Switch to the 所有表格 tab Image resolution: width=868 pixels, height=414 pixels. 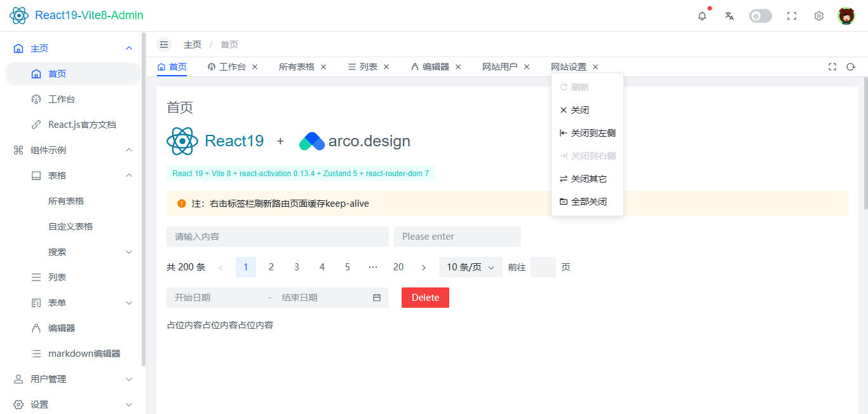click(x=297, y=67)
